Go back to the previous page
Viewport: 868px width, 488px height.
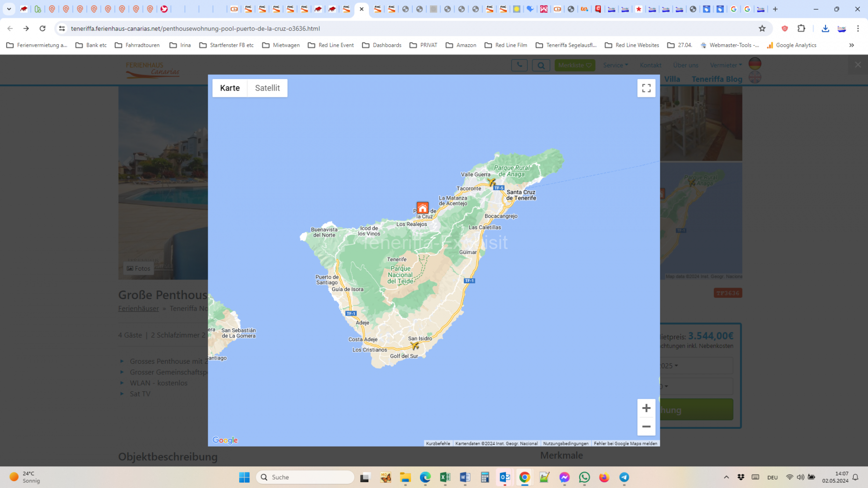click(x=10, y=28)
